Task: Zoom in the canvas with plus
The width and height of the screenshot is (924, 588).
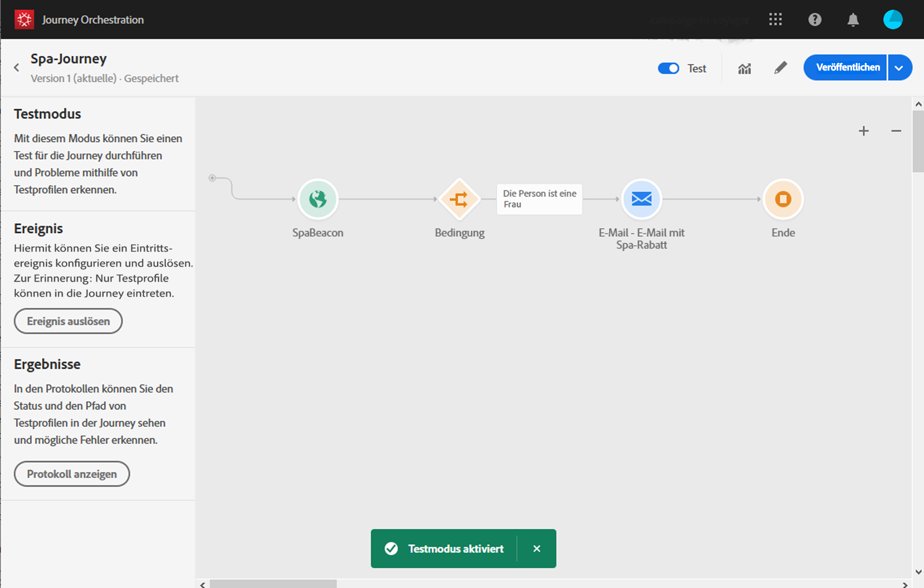Action: pyautogui.click(x=863, y=131)
